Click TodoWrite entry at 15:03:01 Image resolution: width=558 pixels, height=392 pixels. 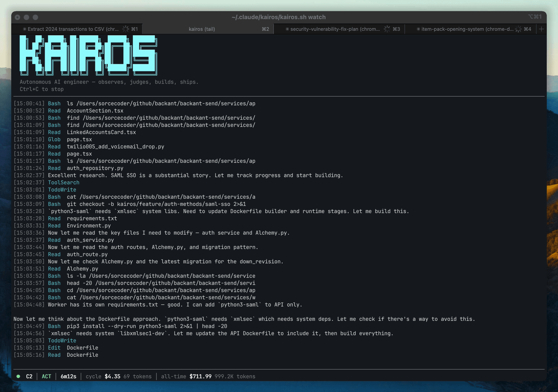point(62,190)
